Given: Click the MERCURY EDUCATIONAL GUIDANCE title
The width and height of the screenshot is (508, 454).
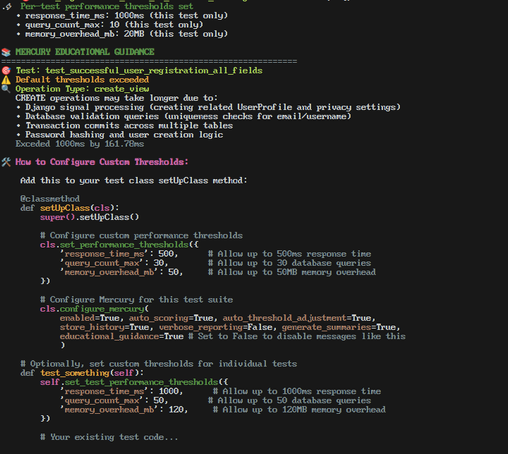Looking at the screenshot, I should point(85,52).
